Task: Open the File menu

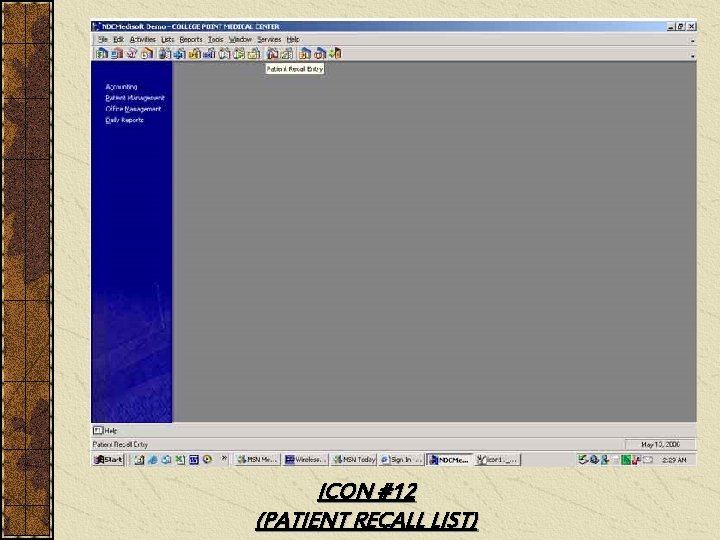Action: [x=102, y=39]
